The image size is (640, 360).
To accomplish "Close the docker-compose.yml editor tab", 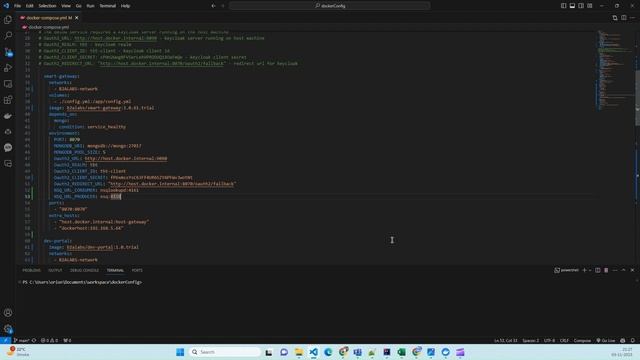I will 76,18.
